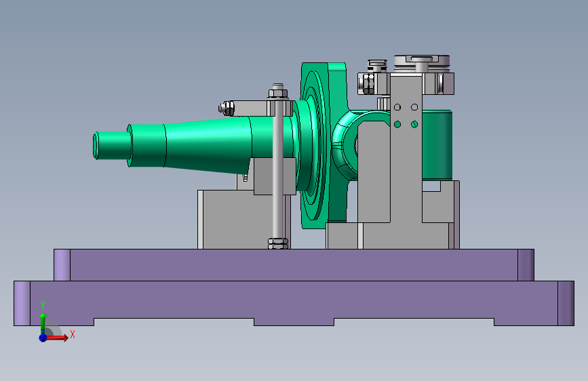Select the hex bolt on clamp bar's left end
The height and width of the screenshot is (381, 588).
point(227,108)
